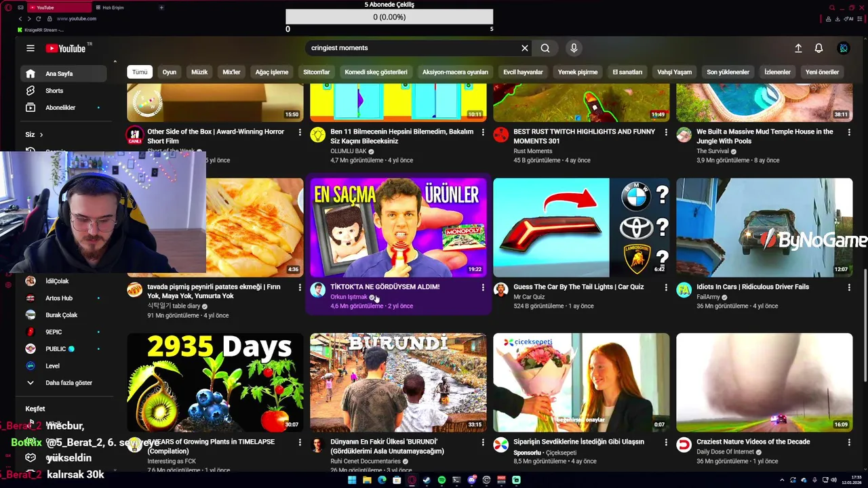The height and width of the screenshot is (488, 868).
Task: Open the upload video icon
Action: [x=798, y=48]
